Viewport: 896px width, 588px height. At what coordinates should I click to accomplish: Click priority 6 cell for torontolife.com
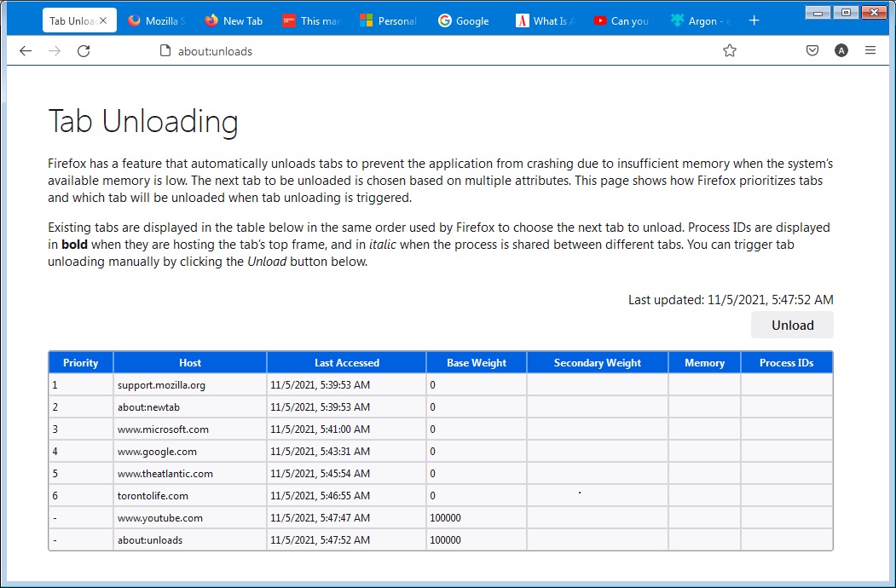point(81,496)
